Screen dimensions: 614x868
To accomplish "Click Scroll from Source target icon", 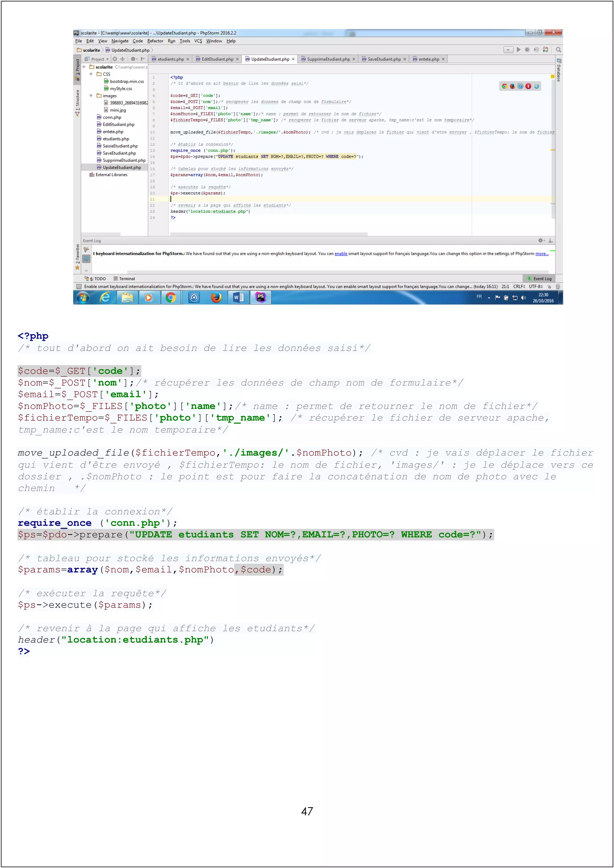I will pyautogui.click(x=115, y=59).
